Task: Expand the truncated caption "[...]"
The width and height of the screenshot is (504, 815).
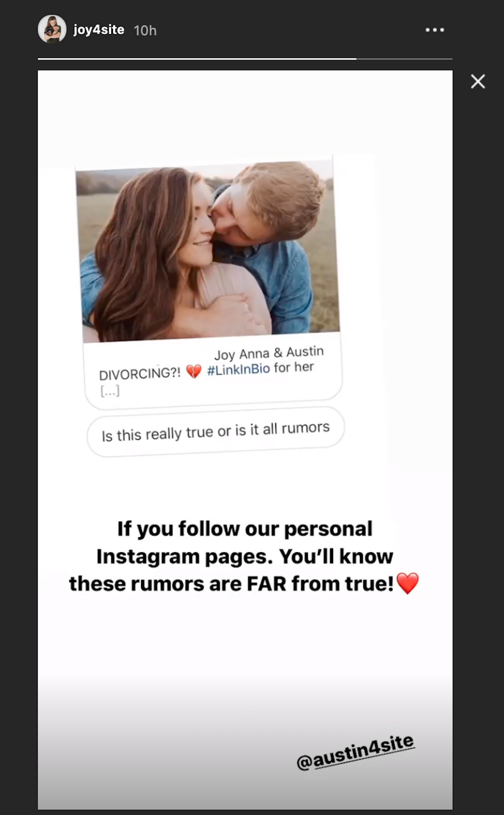Action: (110, 391)
